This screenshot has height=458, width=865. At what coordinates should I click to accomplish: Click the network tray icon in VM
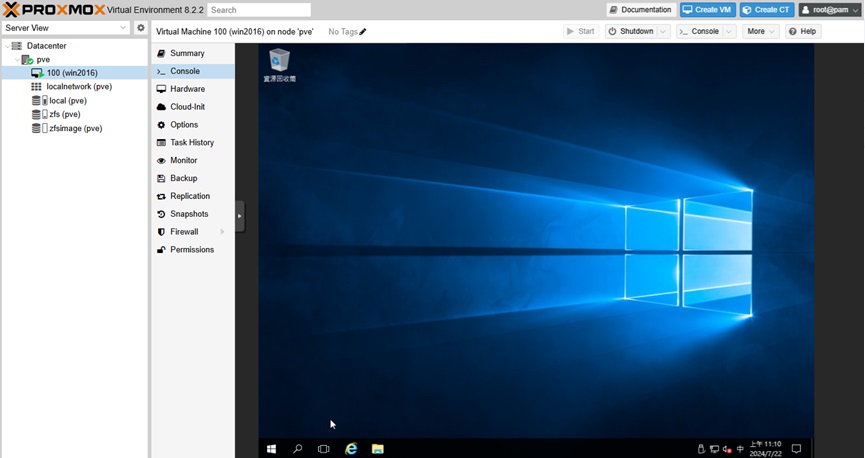(x=714, y=449)
